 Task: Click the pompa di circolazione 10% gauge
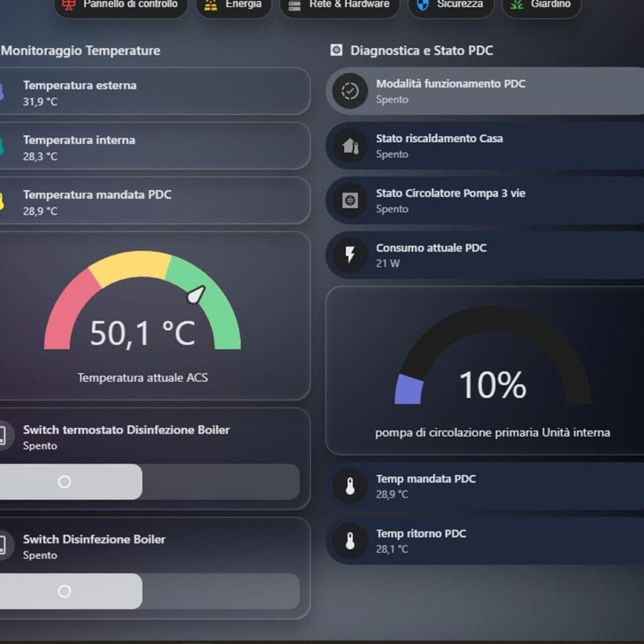492,371
